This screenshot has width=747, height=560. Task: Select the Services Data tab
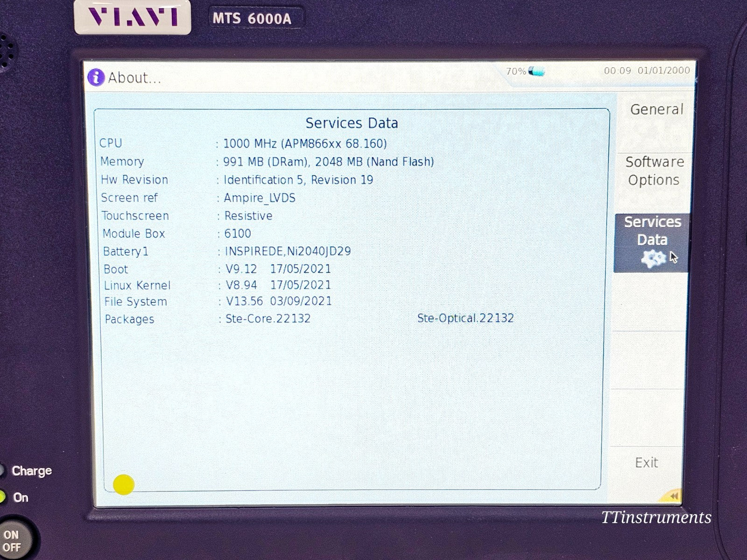[x=652, y=243]
